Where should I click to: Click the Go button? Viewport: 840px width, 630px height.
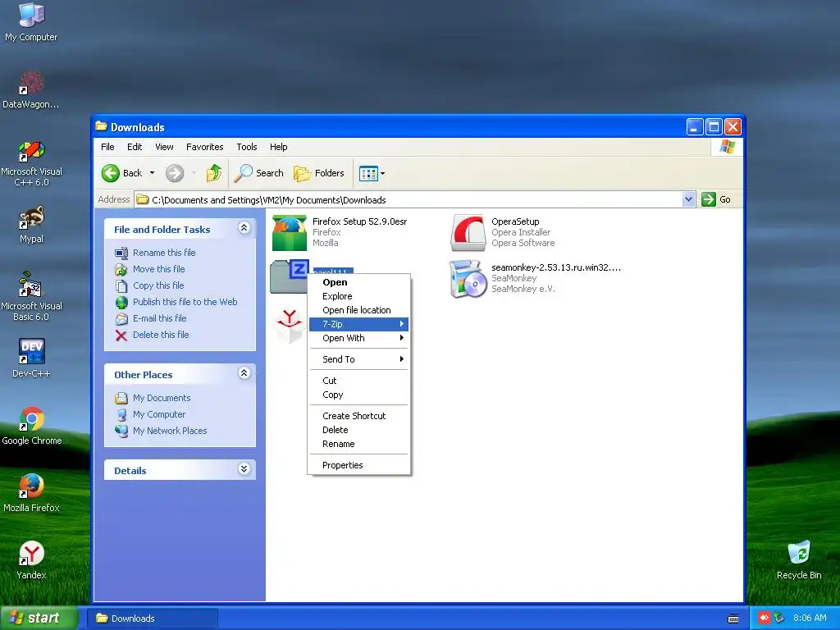pos(716,199)
